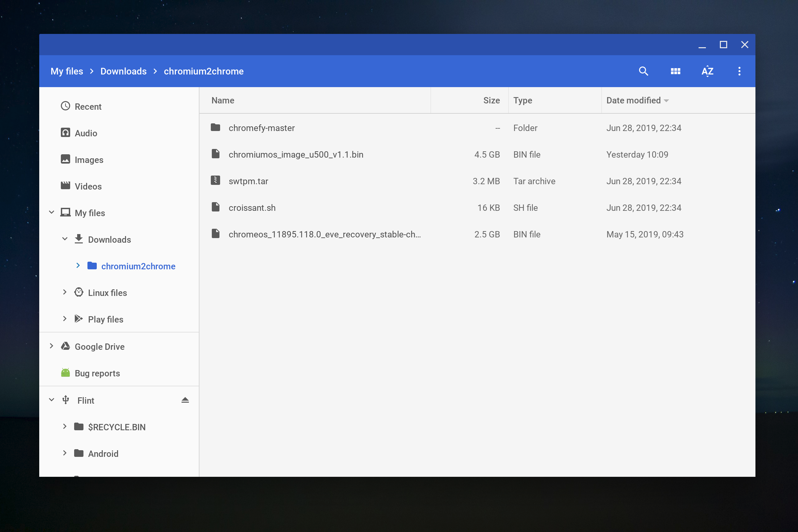
Task: Expand the Play files section
Action: coord(65,319)
